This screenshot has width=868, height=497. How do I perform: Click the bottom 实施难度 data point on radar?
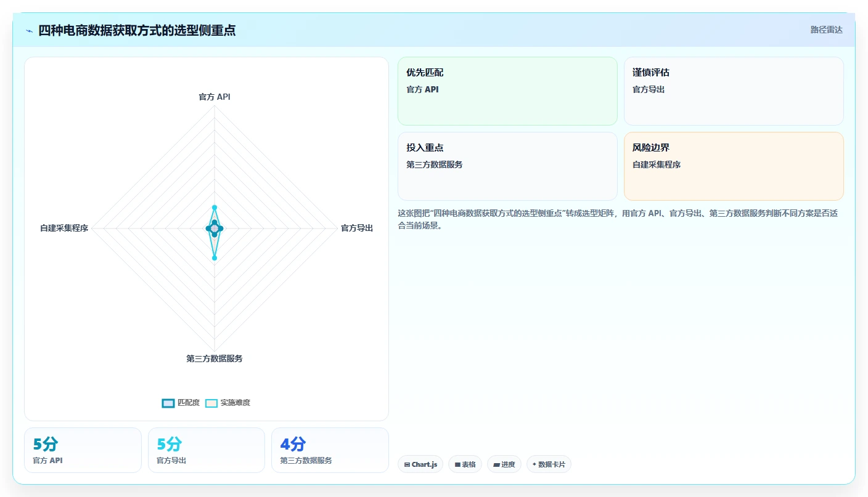coord(215,258)
